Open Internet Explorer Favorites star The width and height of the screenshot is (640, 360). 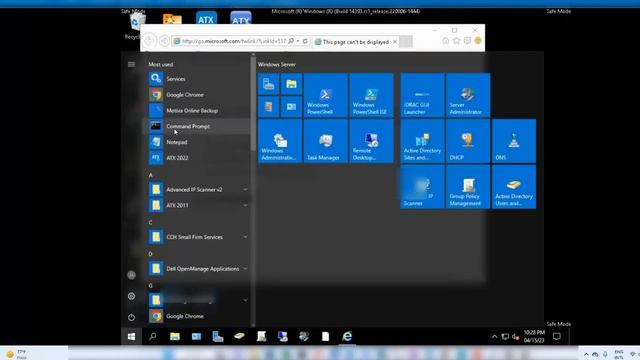pyautogui.click(x=457, y=41)
